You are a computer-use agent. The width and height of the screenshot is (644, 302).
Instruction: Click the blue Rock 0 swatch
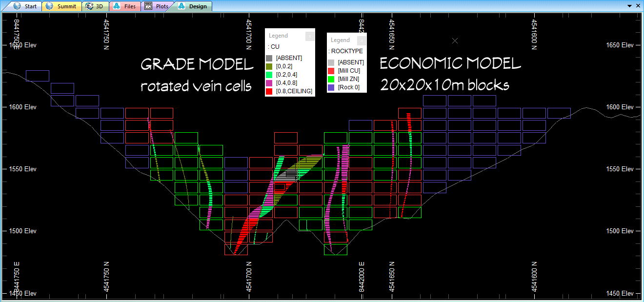pos(331,87)
